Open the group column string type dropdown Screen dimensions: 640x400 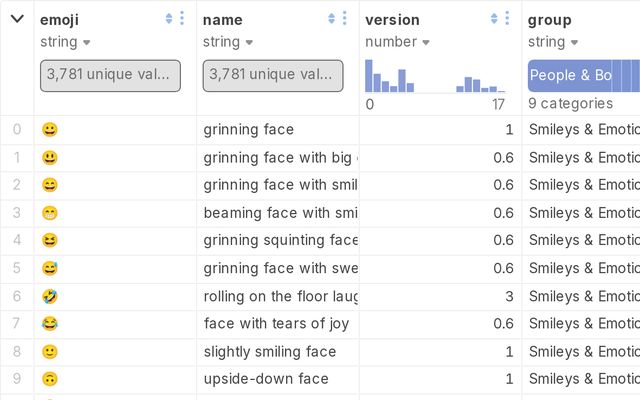(553, 42)
